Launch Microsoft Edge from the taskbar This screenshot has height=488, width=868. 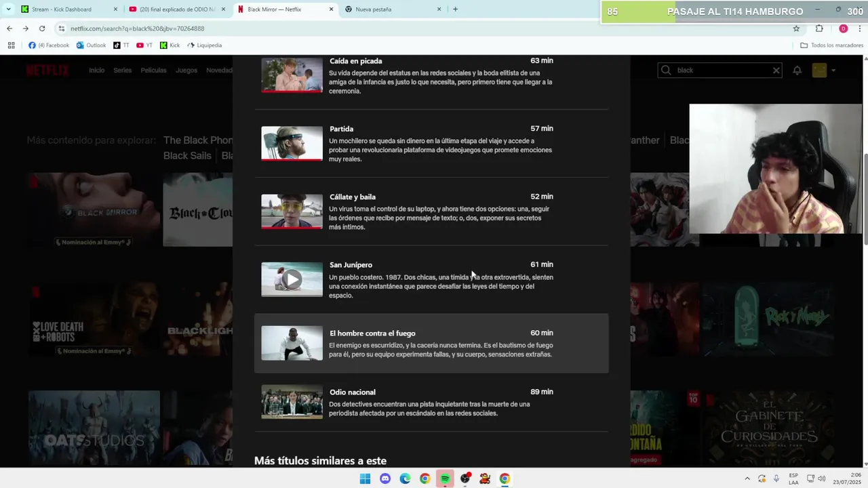(405, 479)
